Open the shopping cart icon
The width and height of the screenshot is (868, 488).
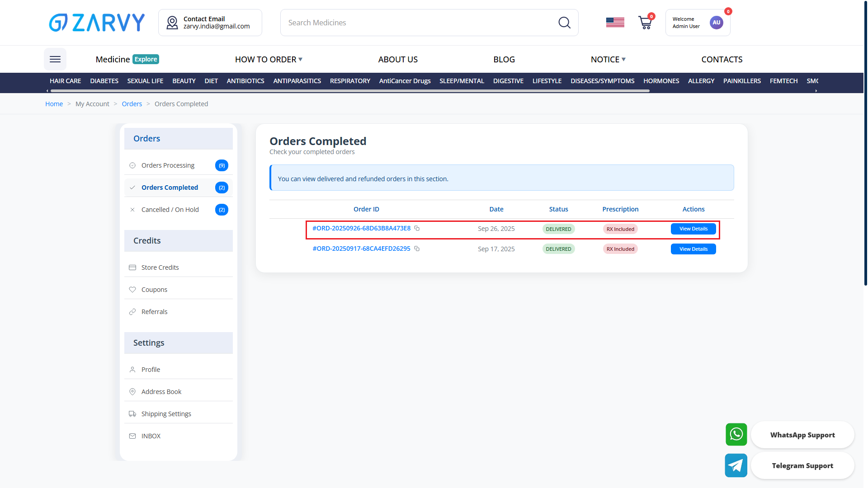coord(645,23)
